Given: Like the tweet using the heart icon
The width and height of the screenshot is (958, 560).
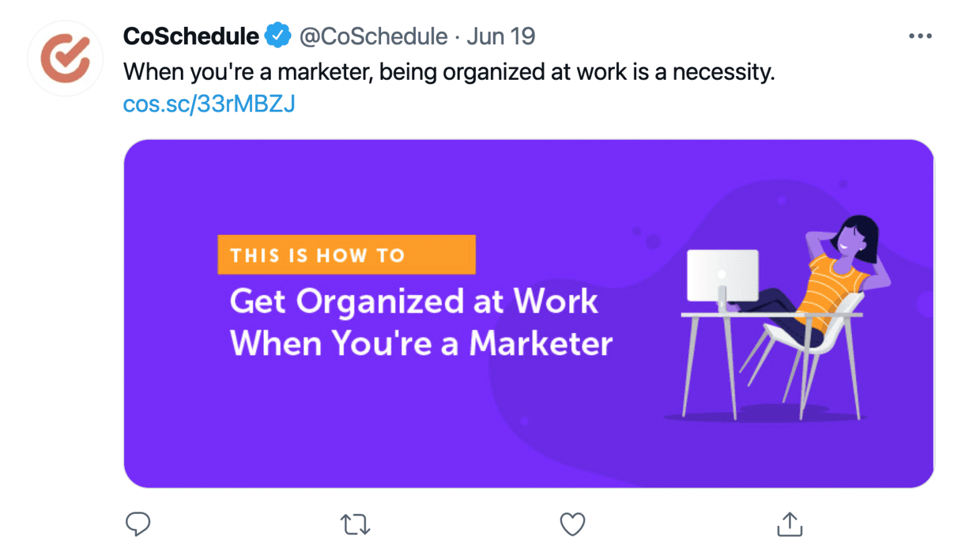Looking at the screenshot, I should (572, 524).
